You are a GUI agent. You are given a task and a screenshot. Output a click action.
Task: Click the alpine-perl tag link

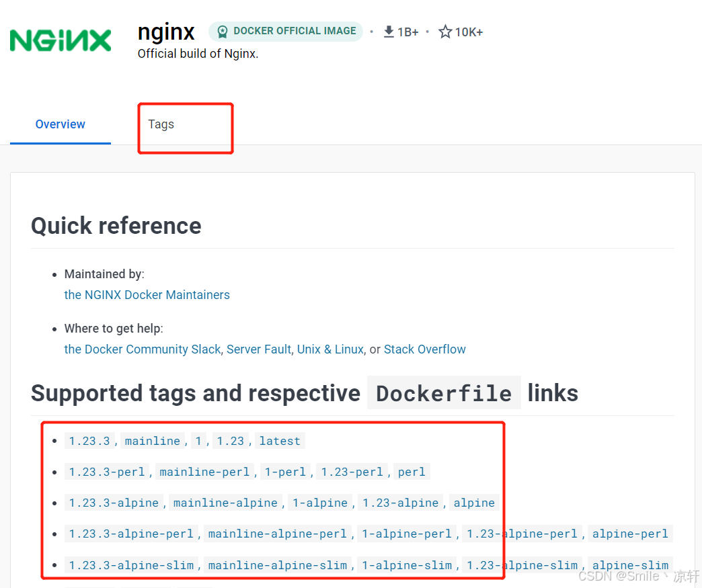pos(630,534)
